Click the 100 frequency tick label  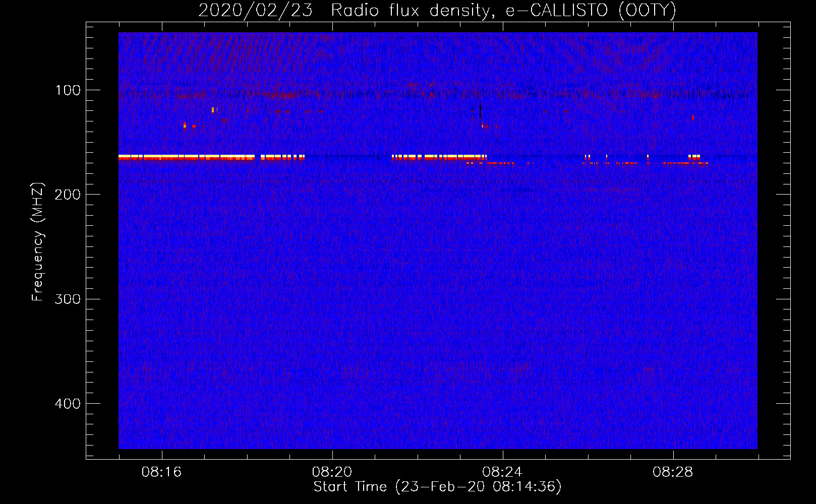[x=68, y=90]
